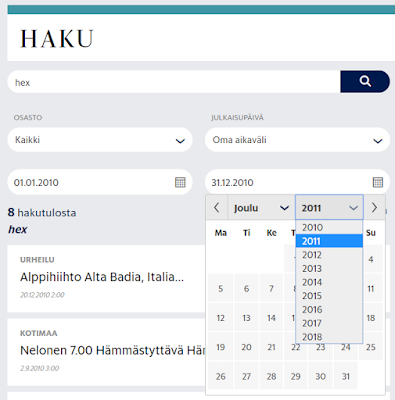Click the magnifying glass search button
The image size is (395, 400).
[x=365, y=81]
